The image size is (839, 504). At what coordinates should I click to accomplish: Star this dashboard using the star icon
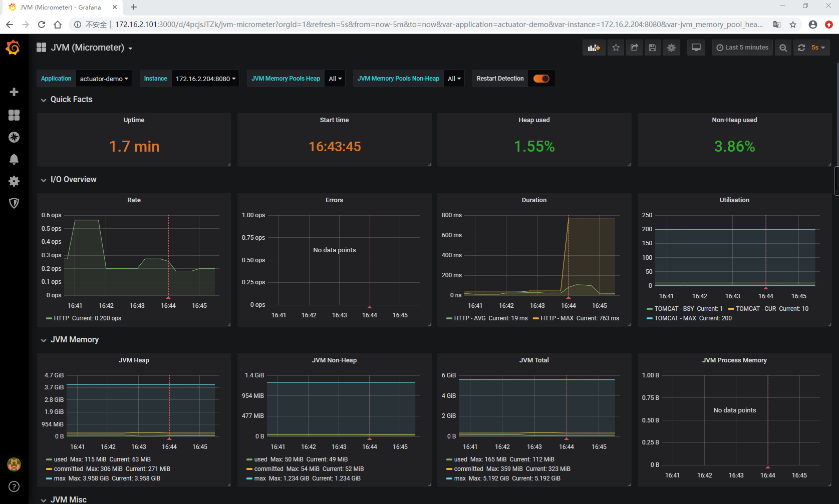(616, 48)
